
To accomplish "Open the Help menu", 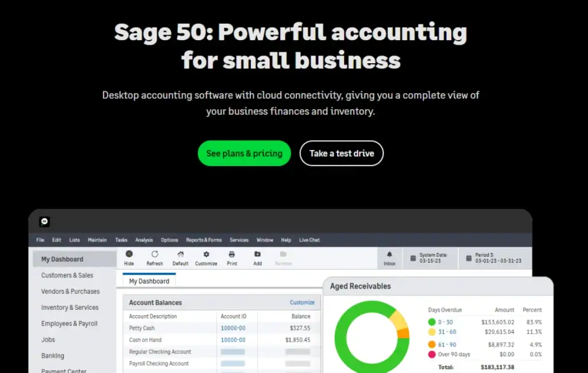I will pyautogui.click(x=286, y=240).
